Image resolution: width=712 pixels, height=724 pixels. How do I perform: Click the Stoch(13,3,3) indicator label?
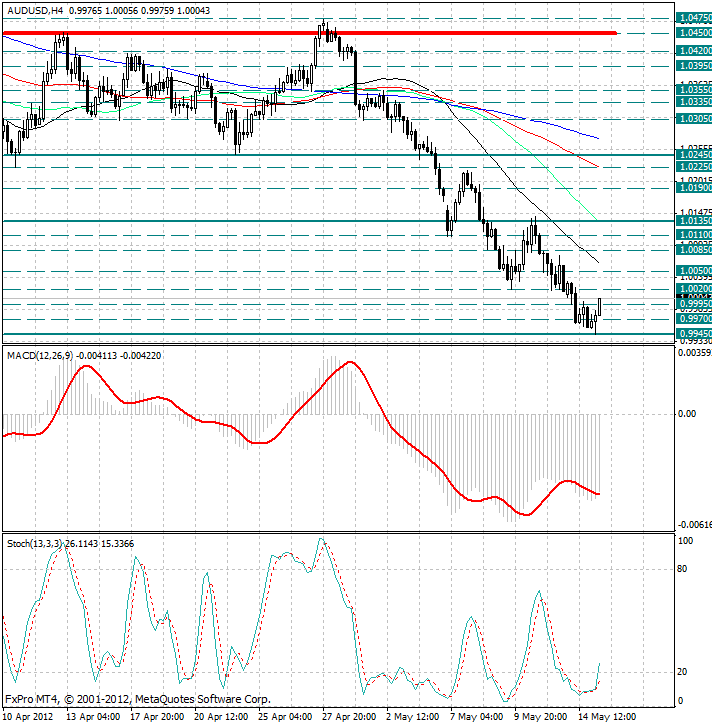[x=35, y=543]
